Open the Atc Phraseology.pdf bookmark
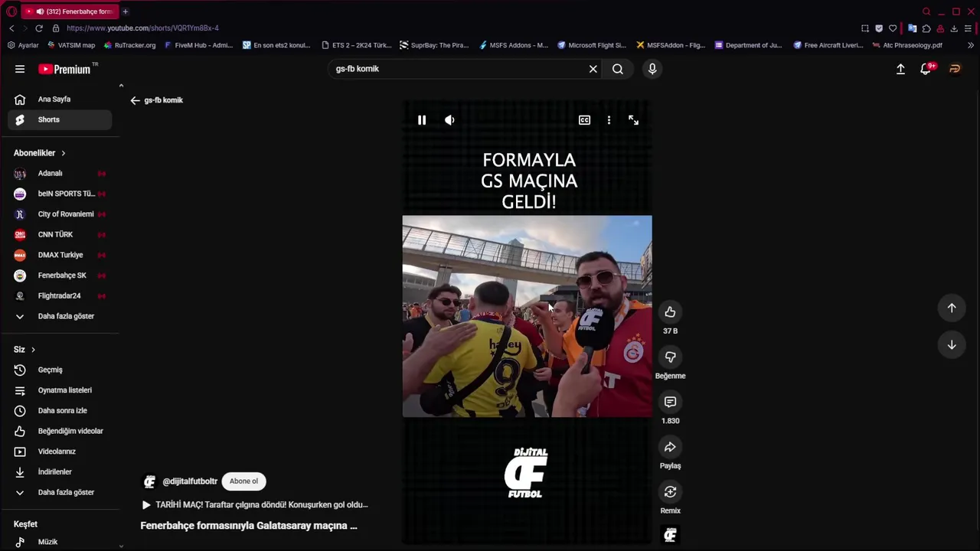The image size is (980, 551). click(906, 45)
